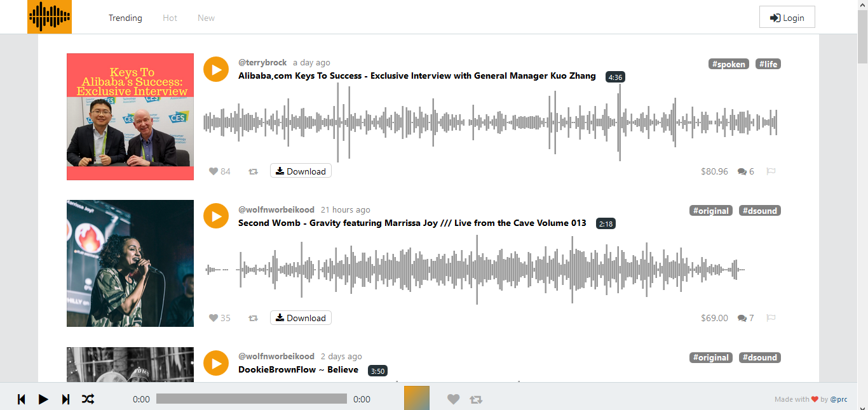868x410 pixels.
Task: Flag the Alibaba.com interview track
Action: point(771,171)
